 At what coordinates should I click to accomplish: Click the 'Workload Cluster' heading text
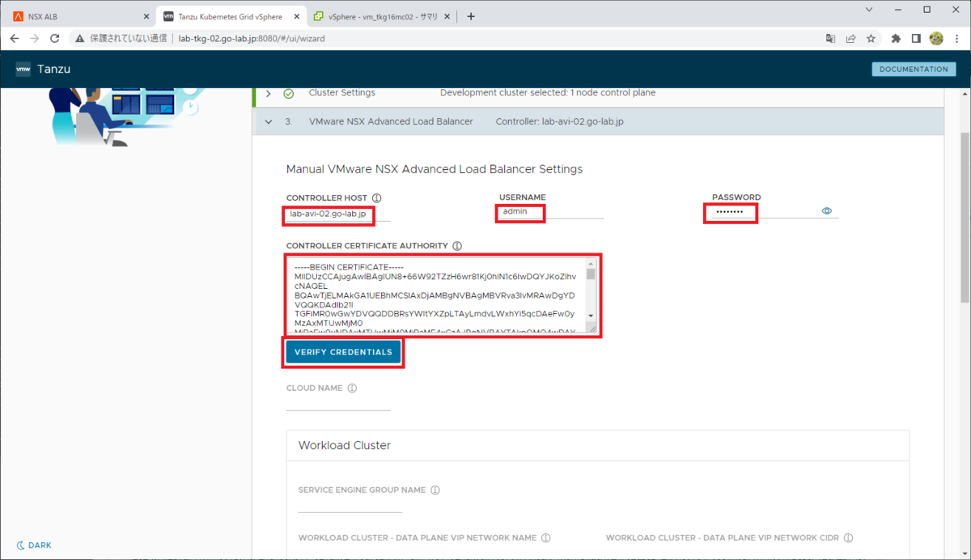coord(345,446)
